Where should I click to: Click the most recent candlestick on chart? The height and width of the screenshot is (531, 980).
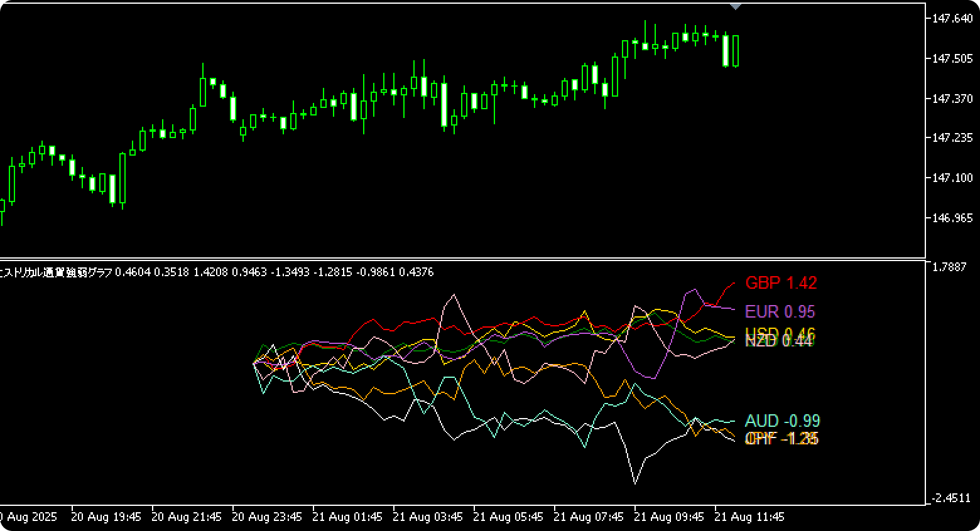[x=736, y=51]
